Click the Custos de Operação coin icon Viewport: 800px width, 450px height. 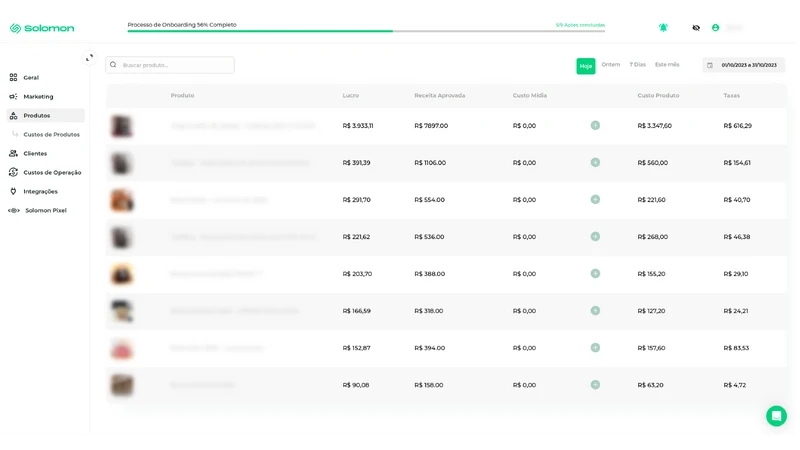coord(13,172)
